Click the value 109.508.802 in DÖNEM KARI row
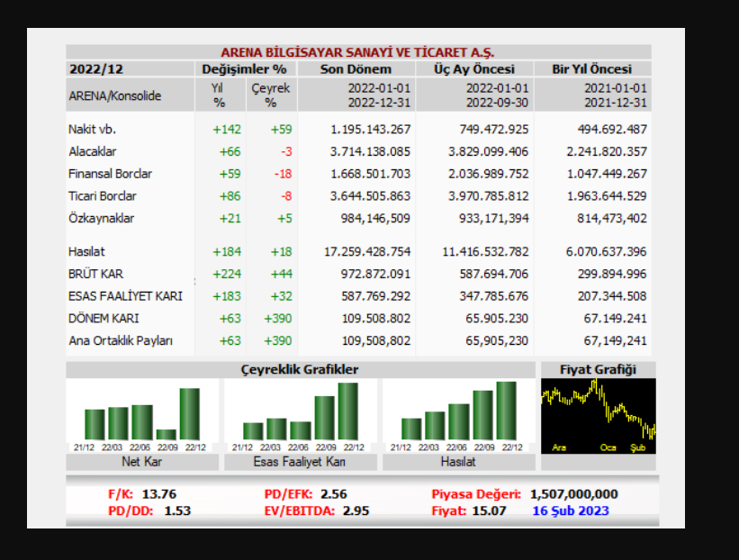This screenshot has width=739, height=560. (x=376, y=318)
